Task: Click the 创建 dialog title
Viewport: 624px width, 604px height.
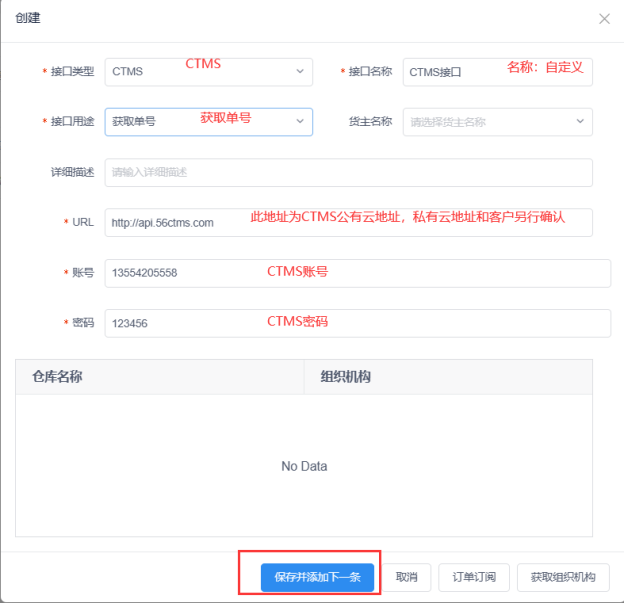Action: pos(28,18)
